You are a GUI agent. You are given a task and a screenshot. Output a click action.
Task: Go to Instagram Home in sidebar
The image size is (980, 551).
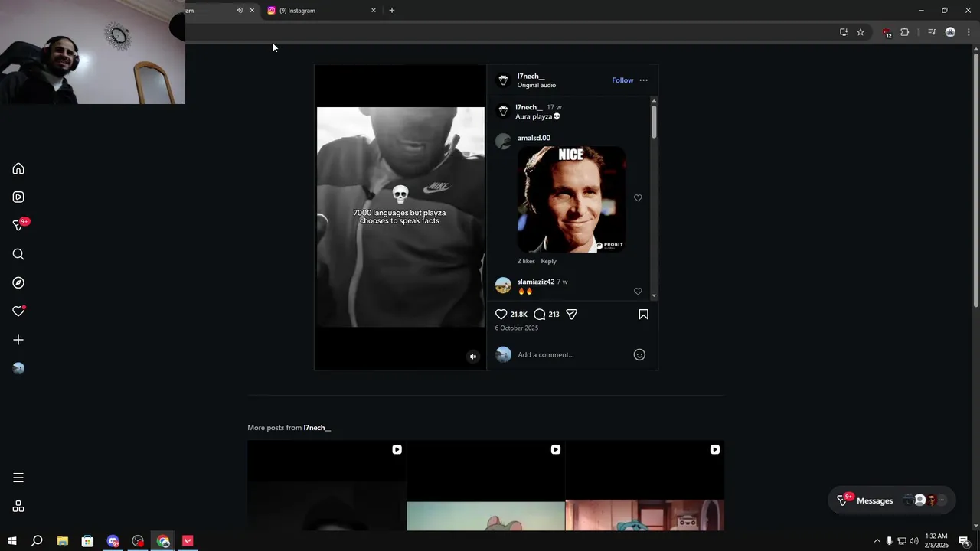pyautogui.click(x=18, y=168)
